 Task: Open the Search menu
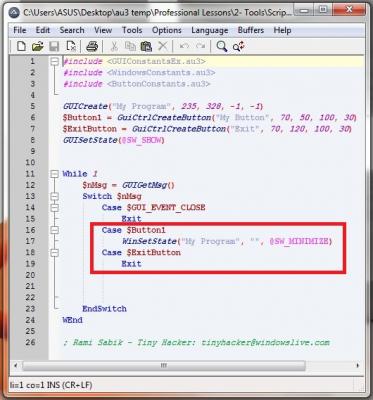[72, 30]
